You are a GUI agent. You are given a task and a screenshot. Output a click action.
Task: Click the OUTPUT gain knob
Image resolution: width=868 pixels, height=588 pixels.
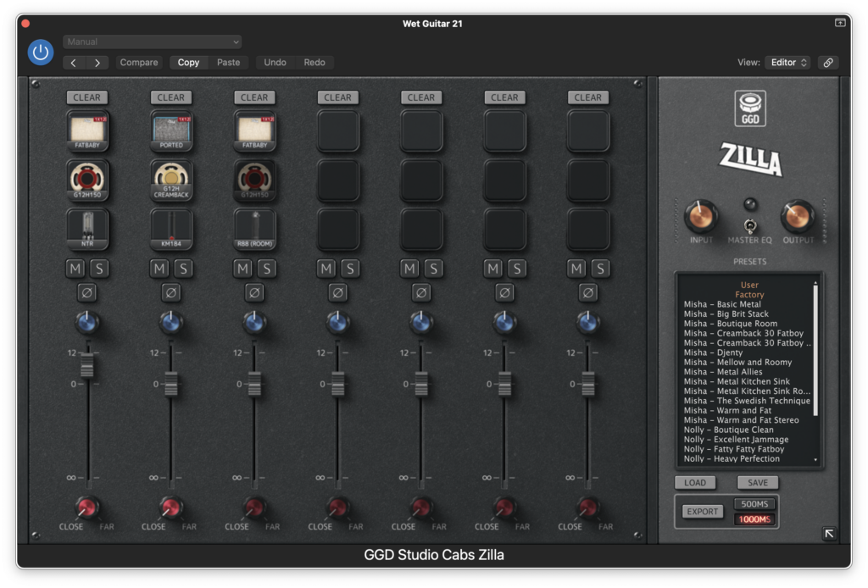point(798,216)
